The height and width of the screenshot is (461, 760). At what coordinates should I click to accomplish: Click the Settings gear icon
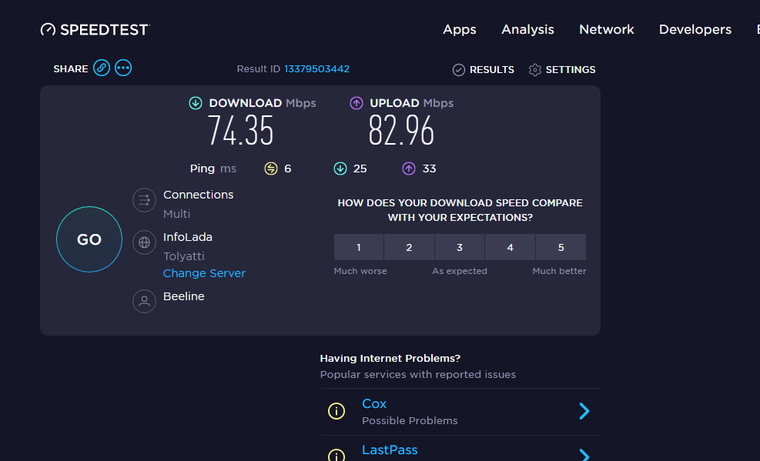click(535, 70)
